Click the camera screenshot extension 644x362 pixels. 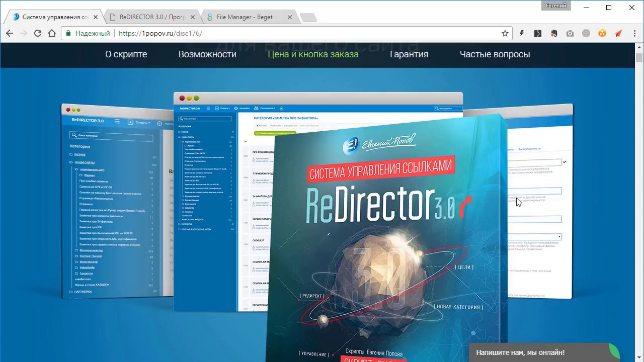point(570,34)
